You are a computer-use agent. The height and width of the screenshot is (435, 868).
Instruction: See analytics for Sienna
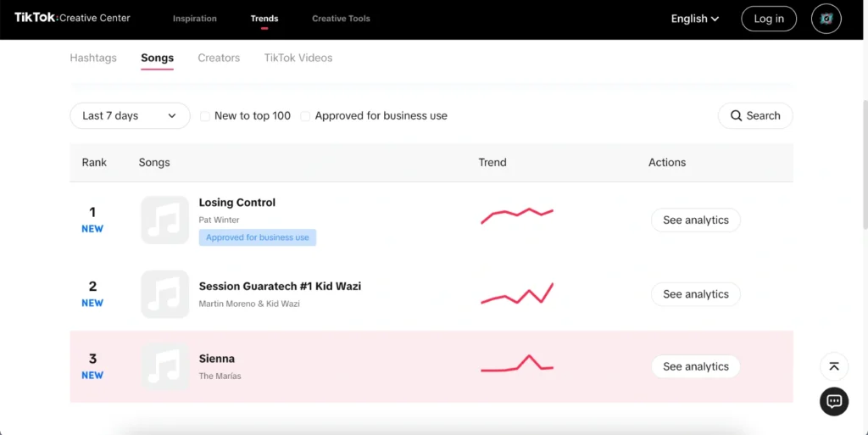click(696, 366)
